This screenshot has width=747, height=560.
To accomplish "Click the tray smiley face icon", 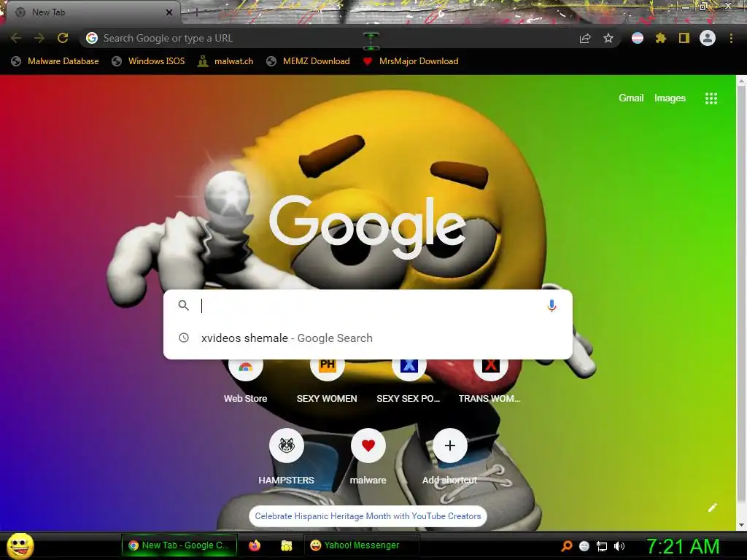I will click(584, 546).
